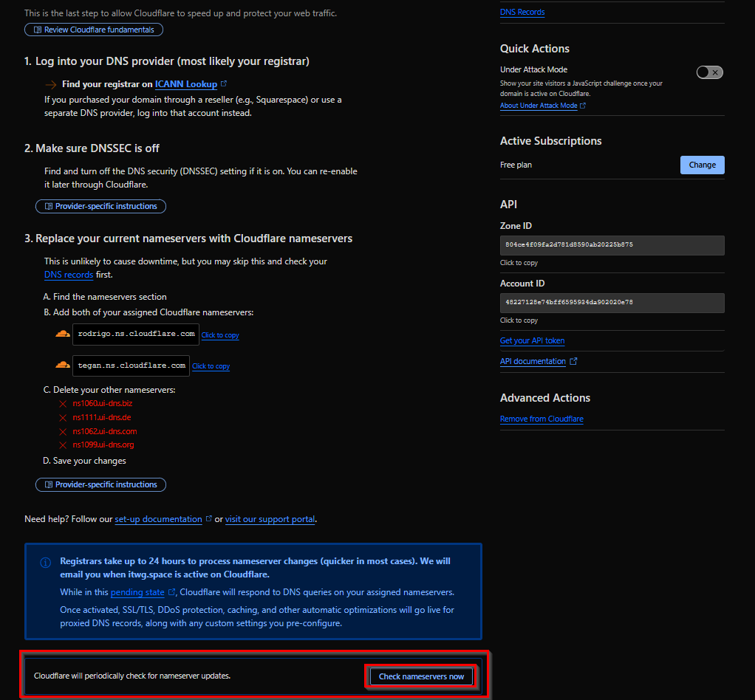
Task: Open the DNS Records sidebar link
Action: (x=522, y=13)
